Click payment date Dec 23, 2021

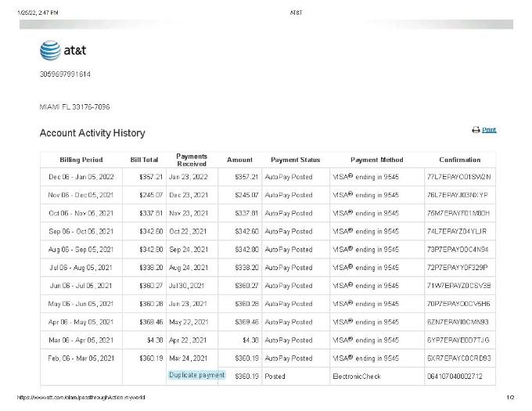pos(189,195)
